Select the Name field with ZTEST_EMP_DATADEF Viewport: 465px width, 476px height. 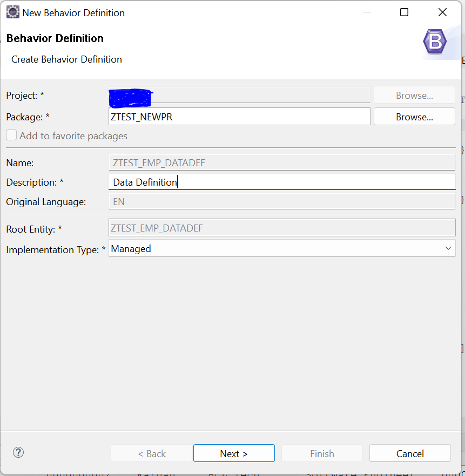(282, 162)
